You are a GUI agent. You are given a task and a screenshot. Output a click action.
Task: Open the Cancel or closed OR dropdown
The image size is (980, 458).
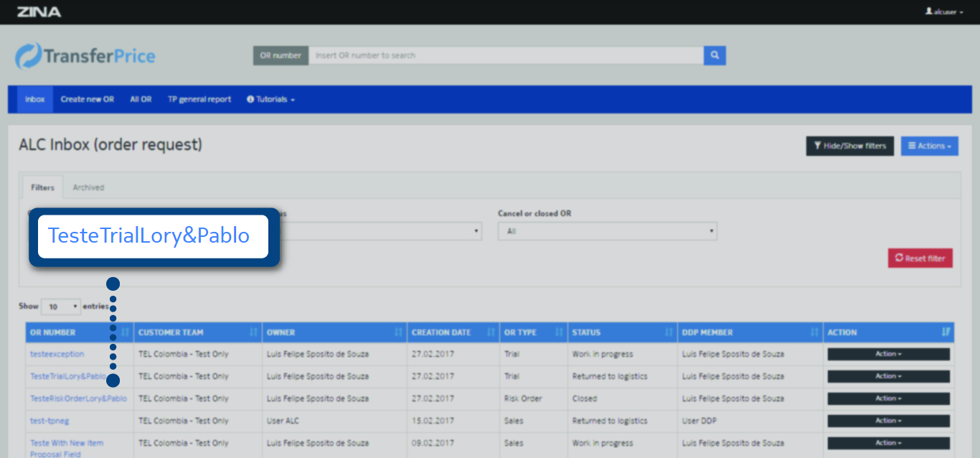tap(607, 231)
